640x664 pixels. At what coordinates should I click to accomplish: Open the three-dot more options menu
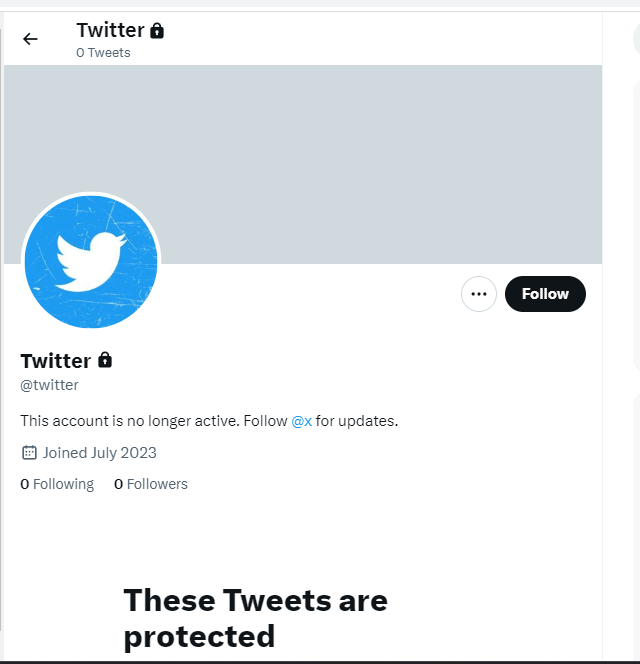(479, 294)
